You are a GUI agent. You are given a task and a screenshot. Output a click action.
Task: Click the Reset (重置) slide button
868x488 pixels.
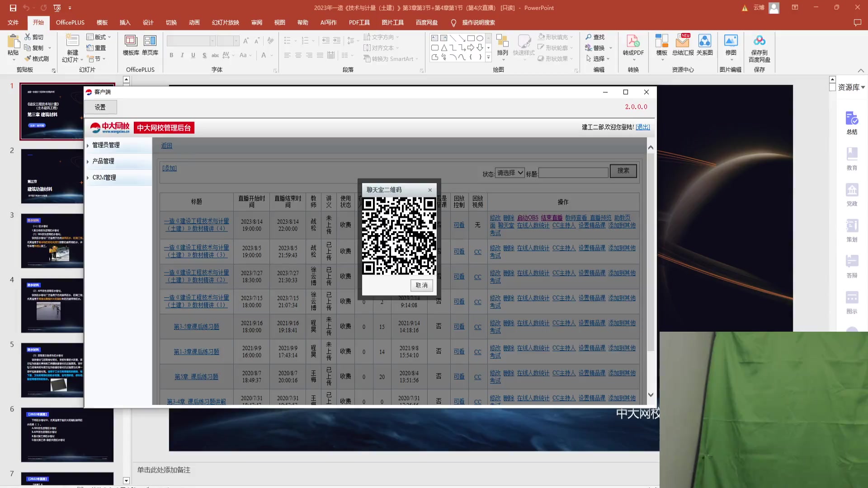coord(96,48)
